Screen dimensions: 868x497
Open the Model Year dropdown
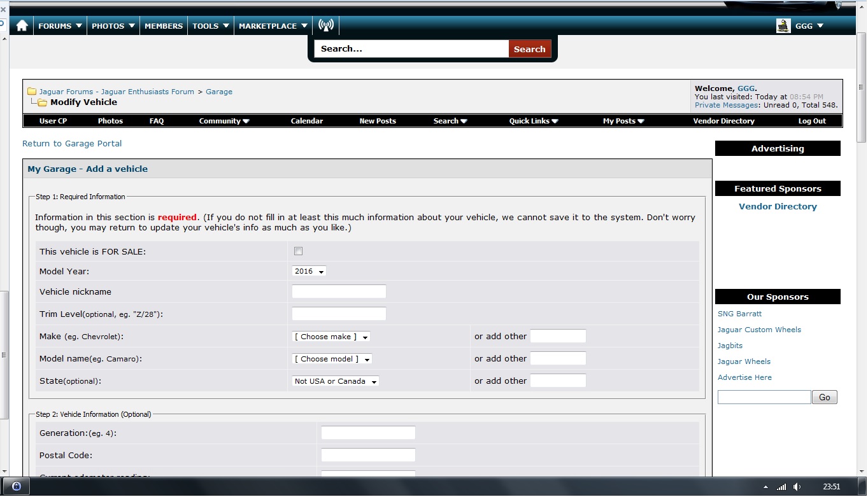click(309, 271)
